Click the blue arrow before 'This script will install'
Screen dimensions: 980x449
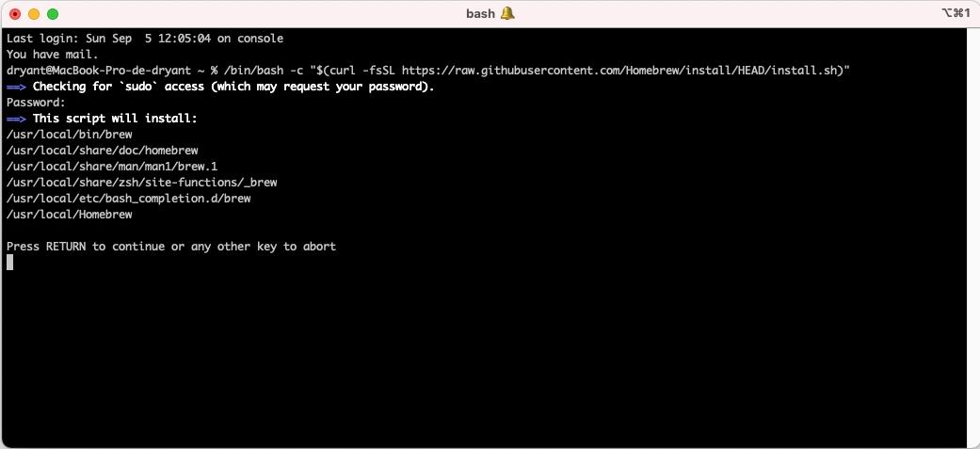point(16,119)
